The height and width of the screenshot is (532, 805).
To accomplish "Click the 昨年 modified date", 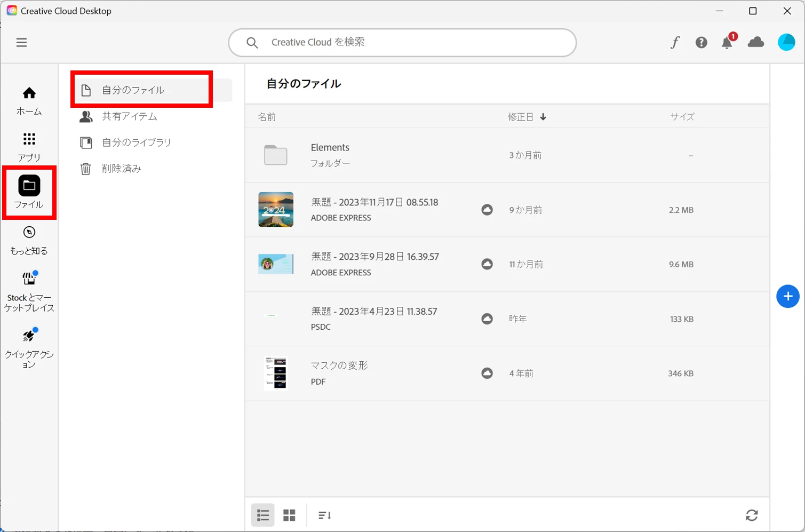I will point(517,319).
